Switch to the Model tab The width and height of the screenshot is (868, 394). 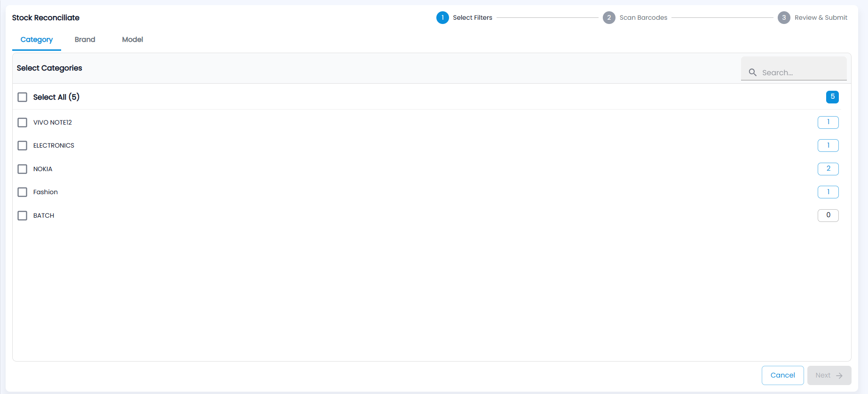(133, 39)
